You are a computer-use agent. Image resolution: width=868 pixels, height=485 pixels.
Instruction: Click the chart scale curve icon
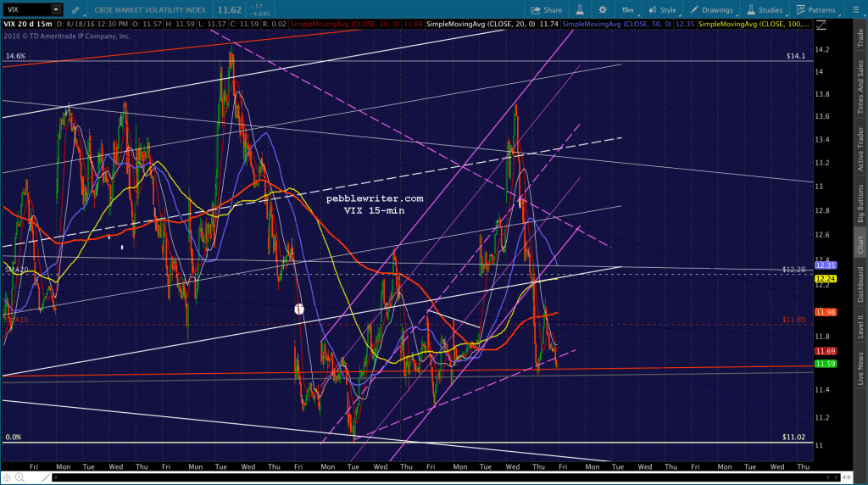tap(821, 25)
